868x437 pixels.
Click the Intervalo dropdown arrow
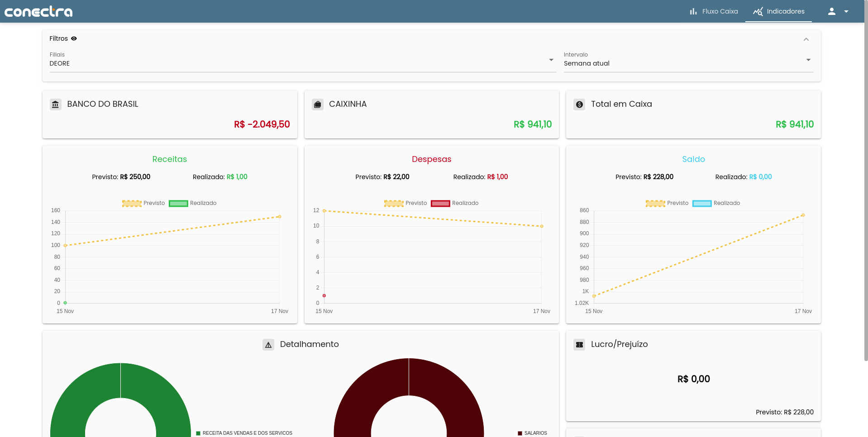[x=808, y=60]
